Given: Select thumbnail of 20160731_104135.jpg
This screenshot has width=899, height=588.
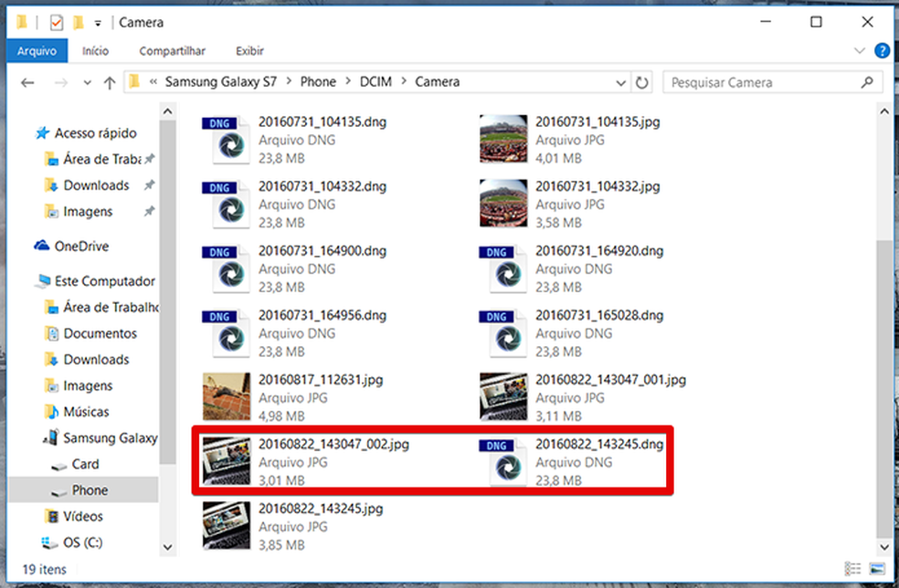Looking at the screenshot, I should tap(503, 140).
